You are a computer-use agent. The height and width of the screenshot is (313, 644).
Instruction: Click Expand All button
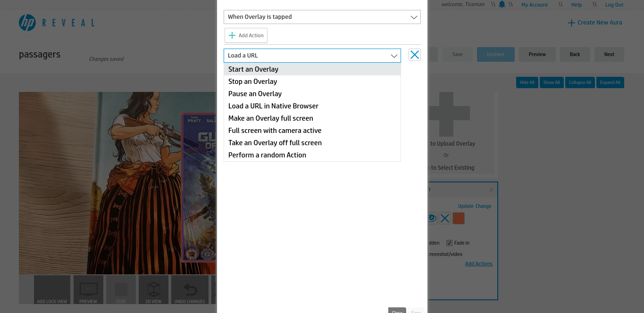point(610,82)
